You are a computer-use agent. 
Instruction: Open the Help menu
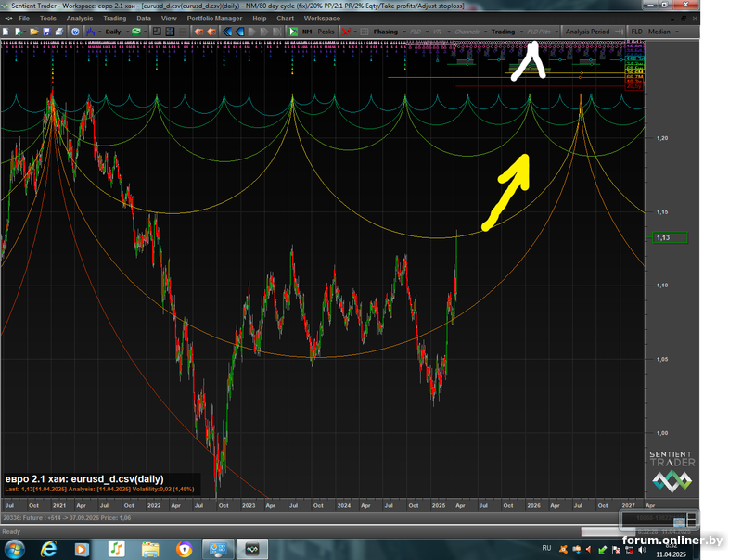point(260,19)
